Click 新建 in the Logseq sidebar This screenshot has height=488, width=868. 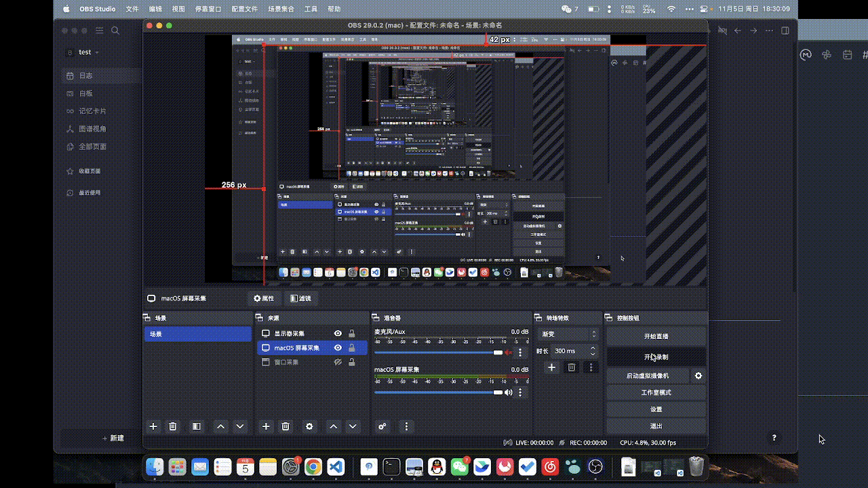click(113, 438)
